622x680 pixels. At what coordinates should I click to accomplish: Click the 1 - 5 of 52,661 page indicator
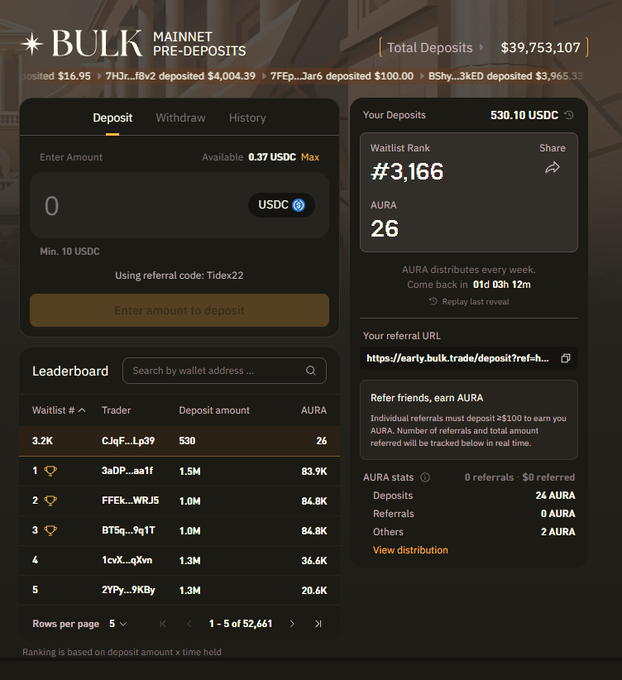240,624
